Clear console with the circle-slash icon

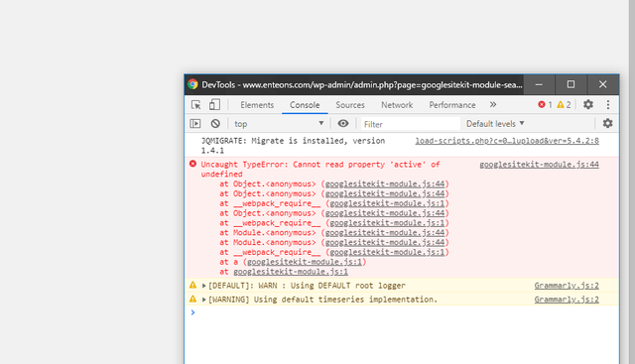215,124
